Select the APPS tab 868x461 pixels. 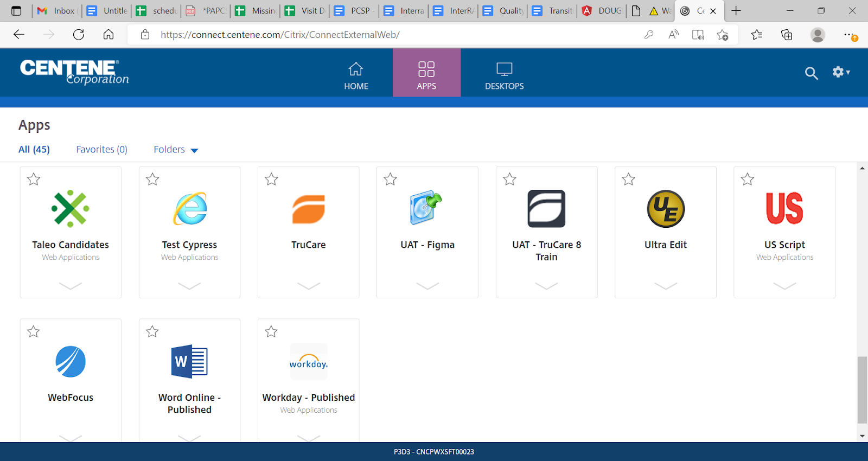[x=426, y=73]
